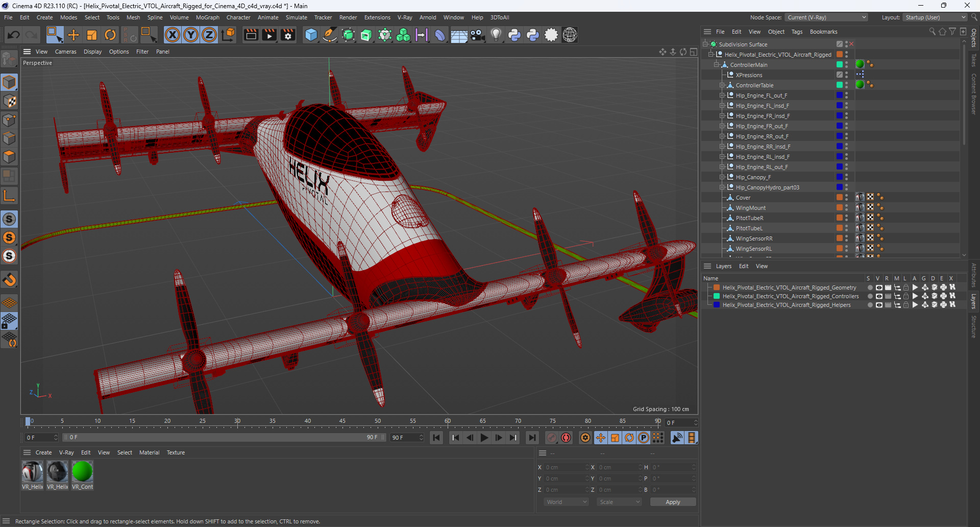Toggle visibility of Geometry layer
980x527 pixels.
coord(879,288)
